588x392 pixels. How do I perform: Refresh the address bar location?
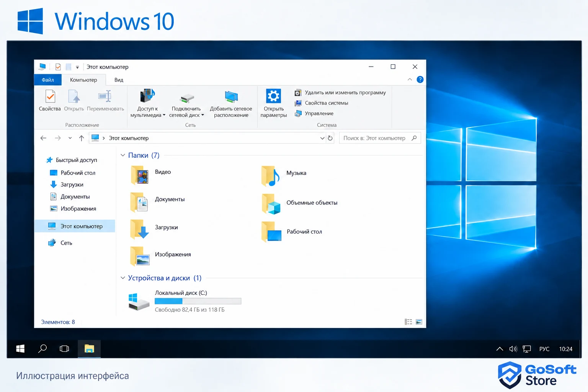[x=330, y=138]
